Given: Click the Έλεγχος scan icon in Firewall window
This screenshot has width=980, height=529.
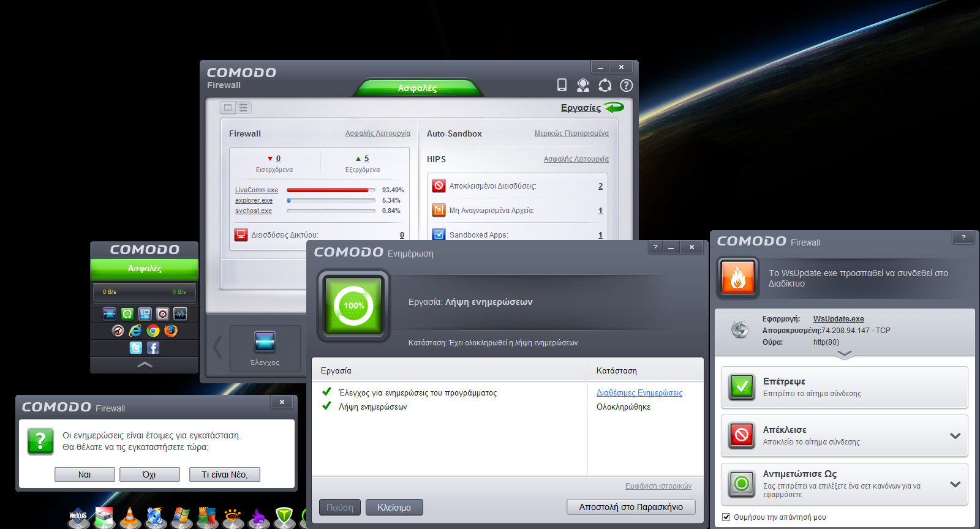Looking at the screenshot, I should pyautogui.click(x=265, y=342).
